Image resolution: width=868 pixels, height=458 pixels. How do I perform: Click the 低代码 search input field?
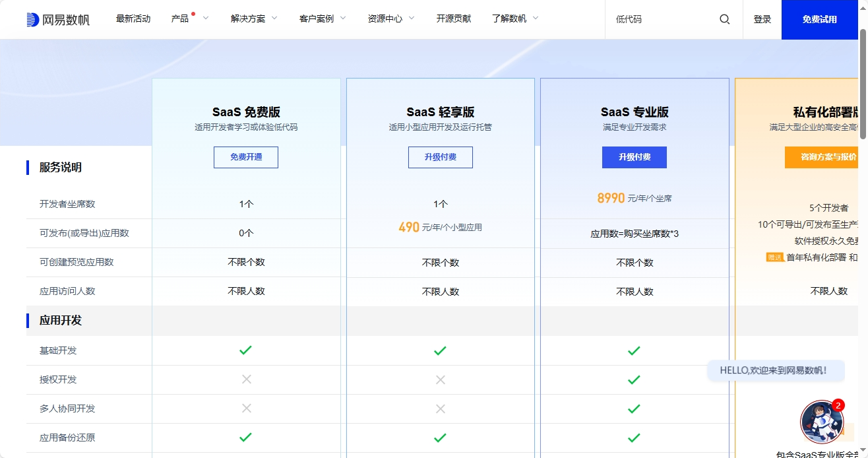click(x=663, y=20)
